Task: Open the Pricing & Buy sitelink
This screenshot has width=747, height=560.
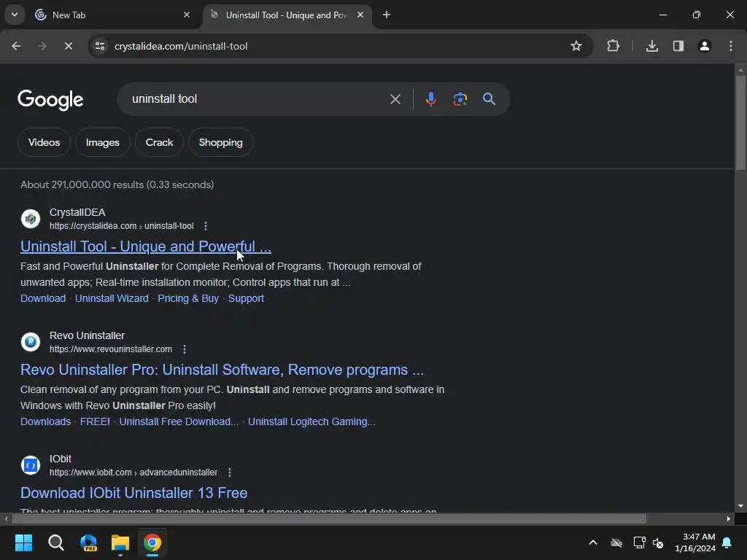Action: [x=188, y=298]
